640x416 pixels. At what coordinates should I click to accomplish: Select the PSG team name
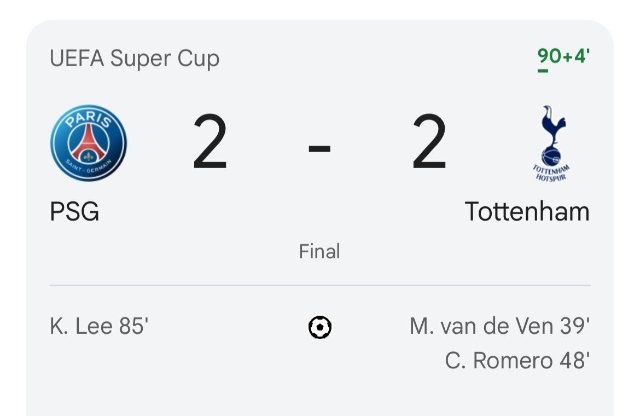click(x=74, y=212)
